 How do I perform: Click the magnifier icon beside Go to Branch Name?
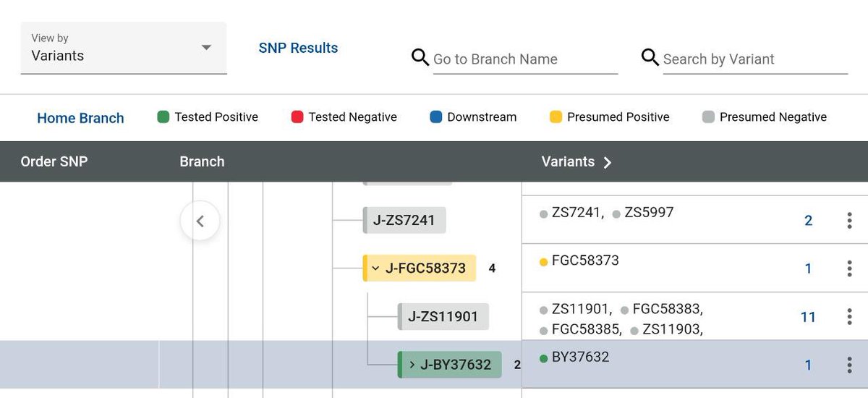420,57
